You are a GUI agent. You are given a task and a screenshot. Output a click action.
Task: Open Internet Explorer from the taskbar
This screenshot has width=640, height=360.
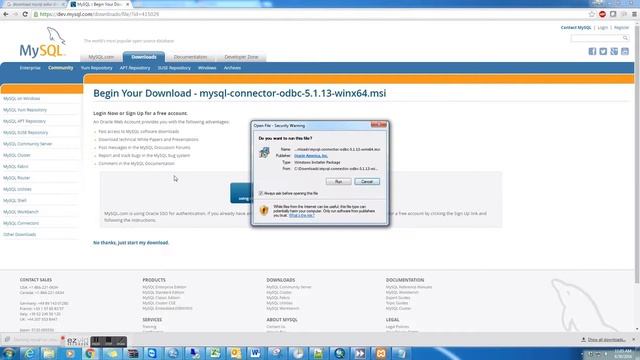(29, 353)
